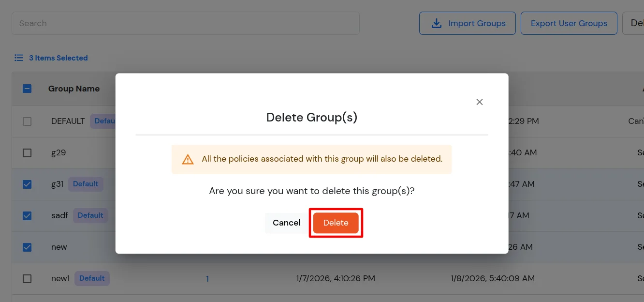
Task: Toggle the select-all header checkbox
Action: tap(27, 89)
